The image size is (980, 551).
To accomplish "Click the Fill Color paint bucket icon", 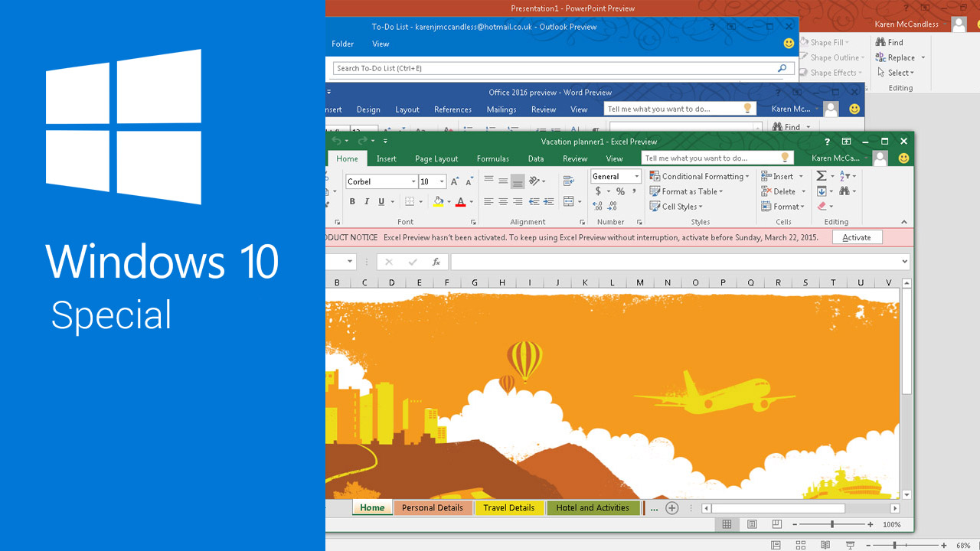I will point(439,202).
